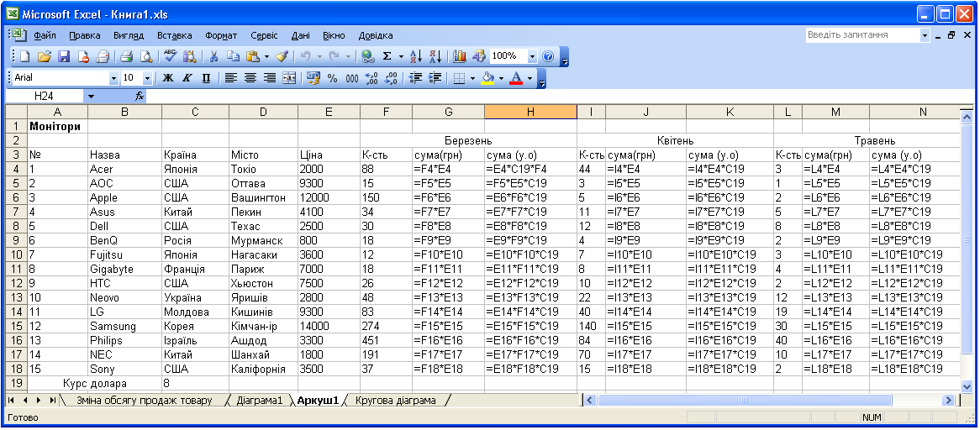Image resolution: width=980 pixels, height=430 pixels.
Task: Cut selection with the scissors icon
Action: (213, 57)
